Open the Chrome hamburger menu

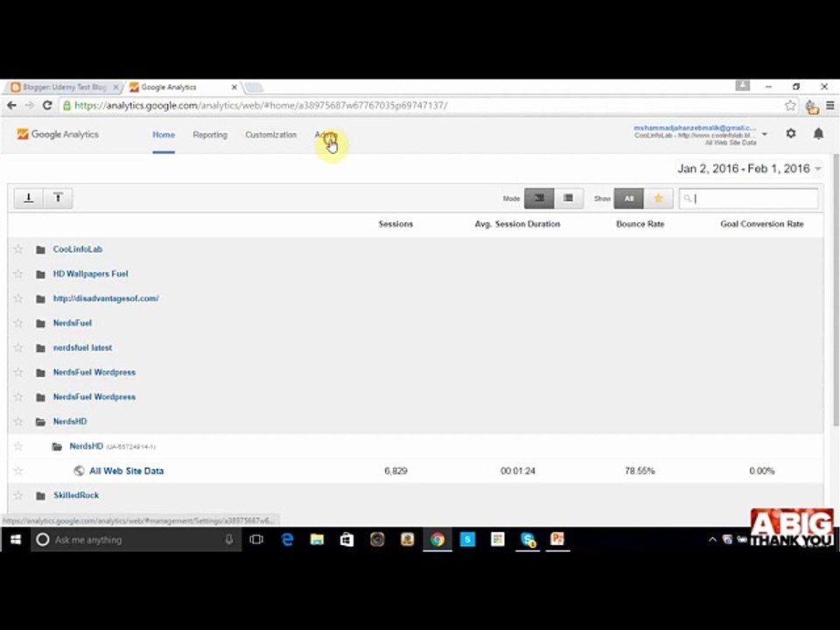(829, 106)
